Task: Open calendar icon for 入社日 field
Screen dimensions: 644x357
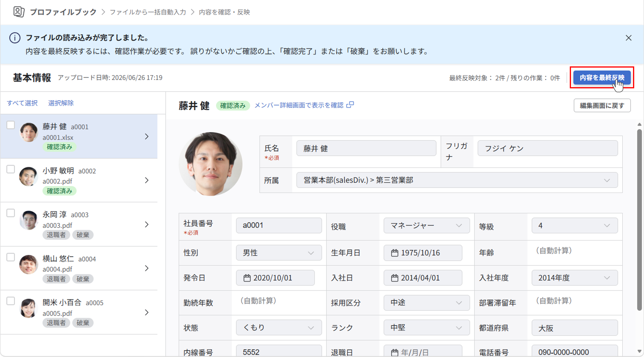Action: [394, 278]
